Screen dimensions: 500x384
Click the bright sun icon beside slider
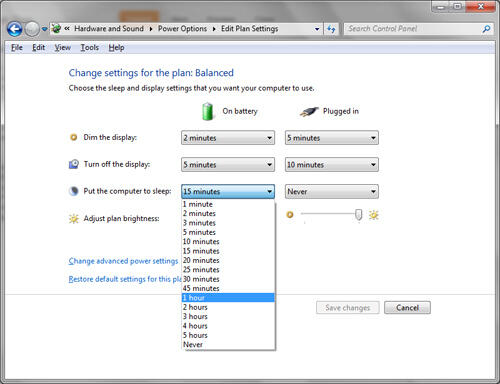click(x=374, y=215)
